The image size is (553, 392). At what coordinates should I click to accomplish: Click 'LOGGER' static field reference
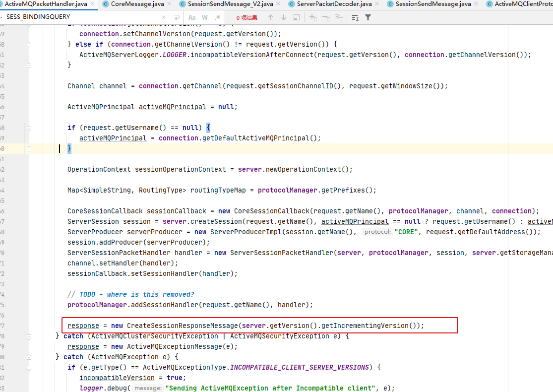point(174,55)
